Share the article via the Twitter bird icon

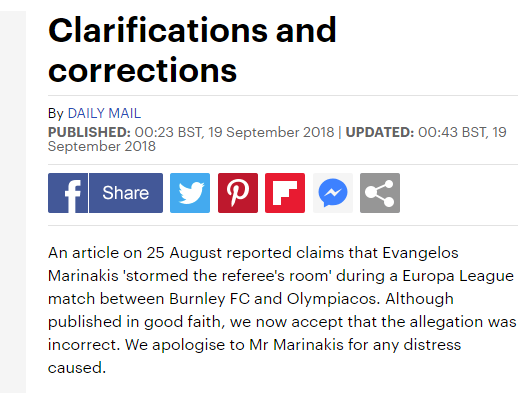[190, 193]
